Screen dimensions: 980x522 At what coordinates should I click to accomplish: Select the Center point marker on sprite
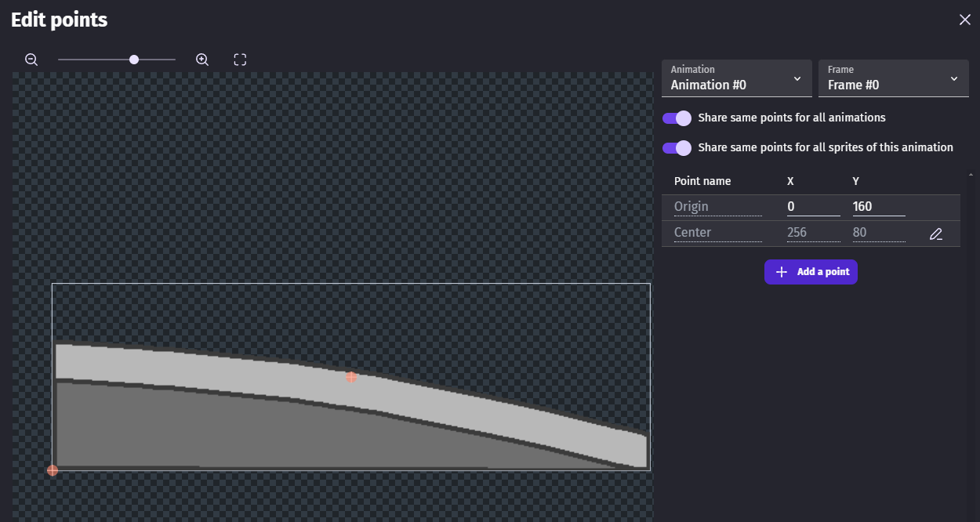click(x=351, y=377)
